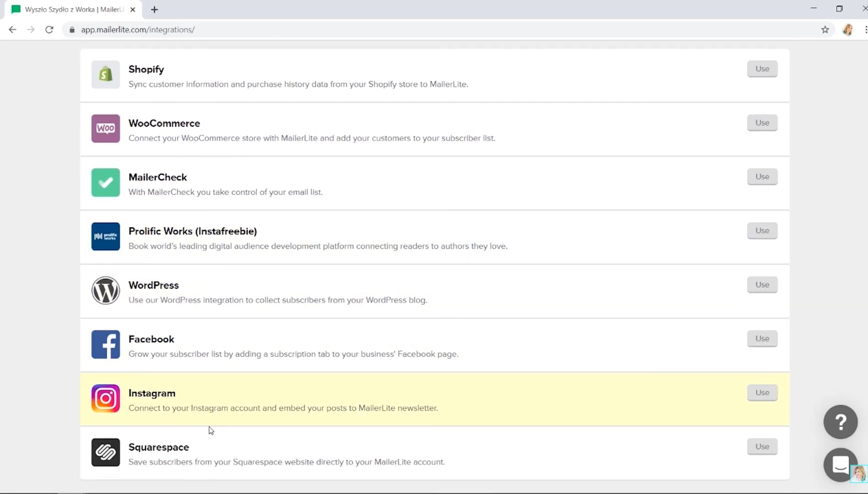Open a new browser tab
Viewport: 868px width, 494px height.
[x=154, y=10]
